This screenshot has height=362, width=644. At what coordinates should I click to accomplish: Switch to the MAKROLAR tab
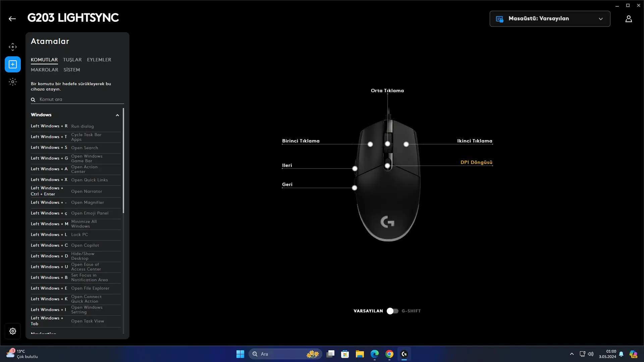click(44, 70)
